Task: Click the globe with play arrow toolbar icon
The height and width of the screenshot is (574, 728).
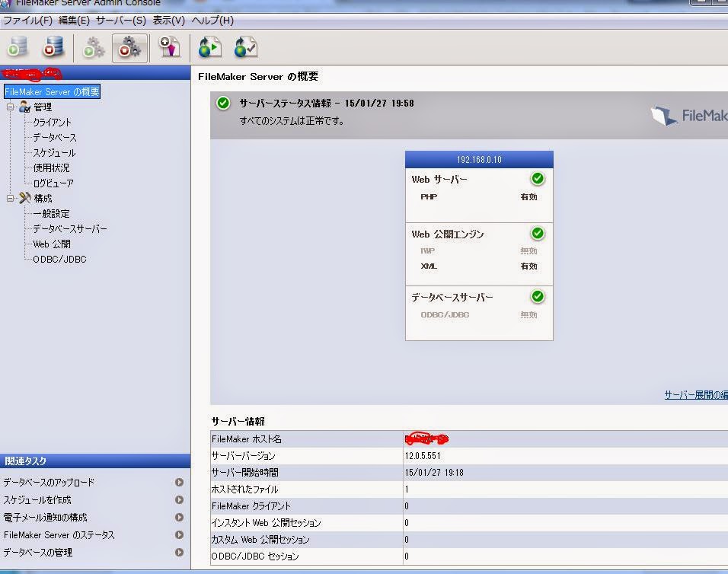Action: coord(209,47)
